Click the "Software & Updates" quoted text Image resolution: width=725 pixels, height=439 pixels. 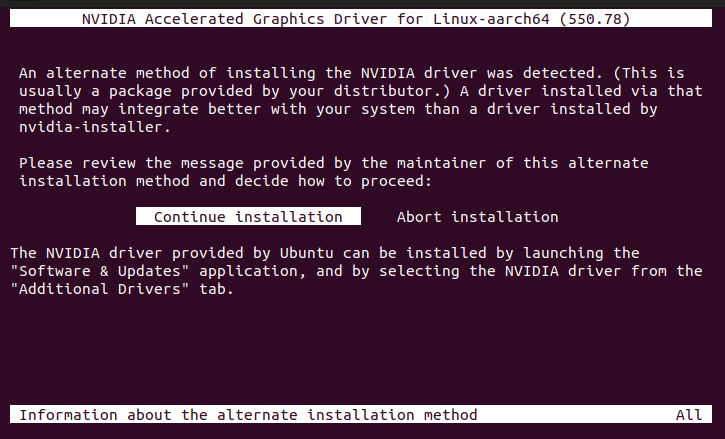coord(93,271)
